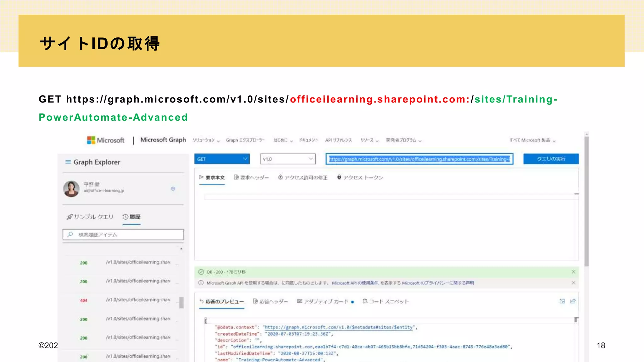Click the 検索履歴アイテム search field
644x362 pixels.
[x=123, y=235]
